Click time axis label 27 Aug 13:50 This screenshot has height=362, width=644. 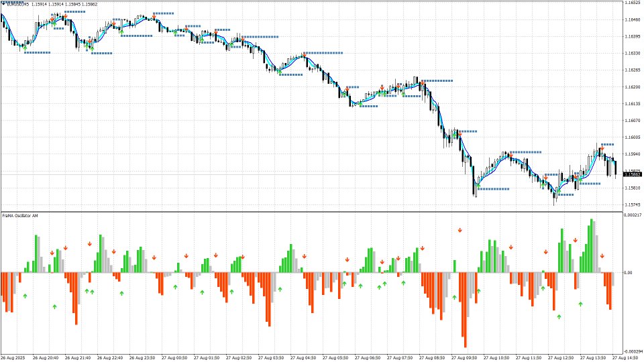click(594, 358)
